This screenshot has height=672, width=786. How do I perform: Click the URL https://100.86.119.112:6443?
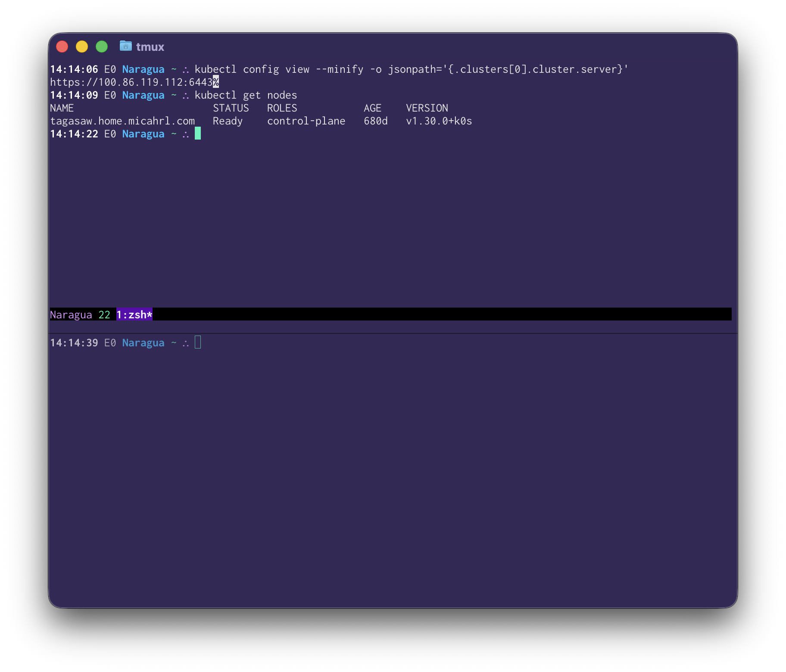pos(129,82)
